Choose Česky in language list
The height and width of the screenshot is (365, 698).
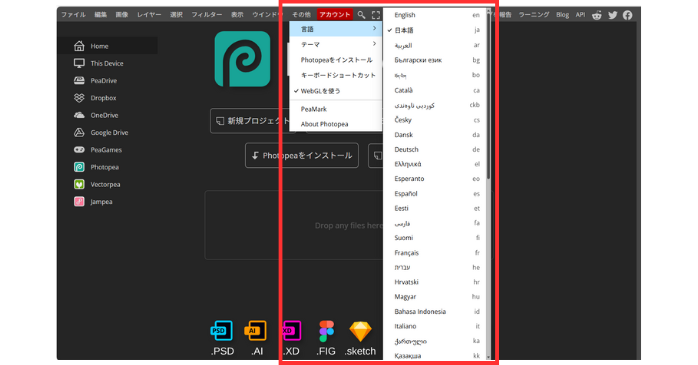[434, 120]
